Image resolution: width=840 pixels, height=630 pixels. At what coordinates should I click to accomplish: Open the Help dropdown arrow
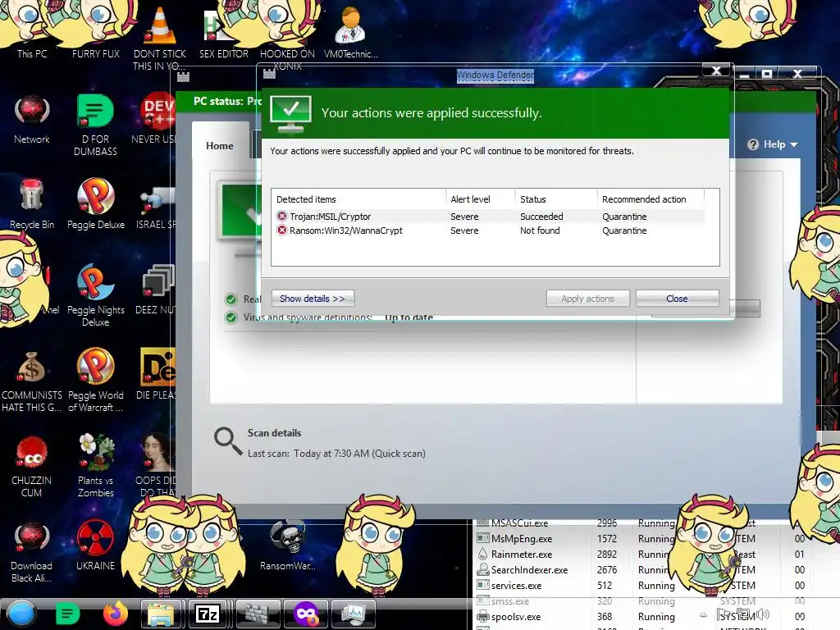[794, 144]
